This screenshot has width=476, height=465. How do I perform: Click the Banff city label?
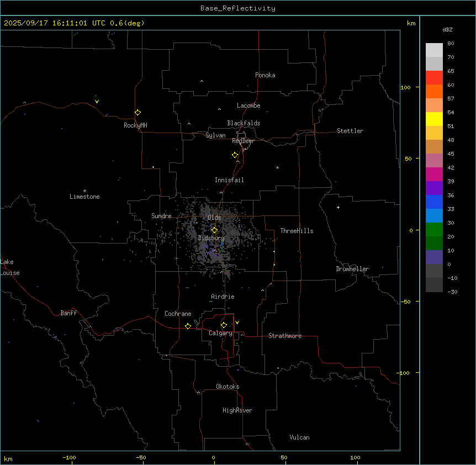(68, 313)
